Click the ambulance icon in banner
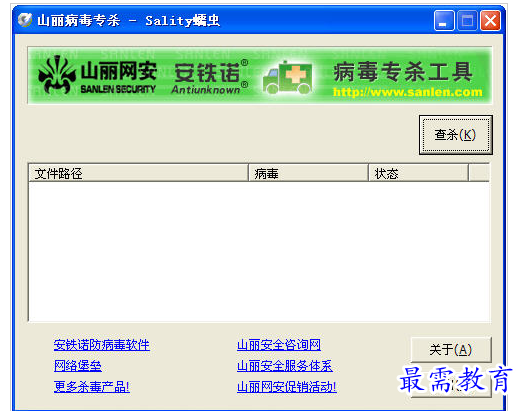The image size is (521, 411). tap(288, 78)
